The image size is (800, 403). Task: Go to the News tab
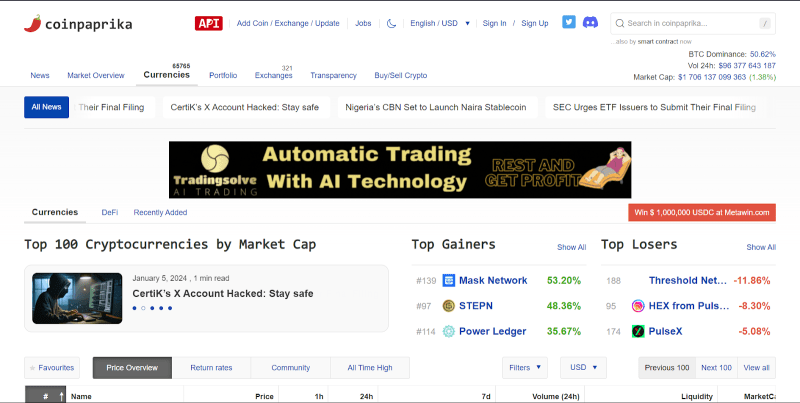(40, 75)
